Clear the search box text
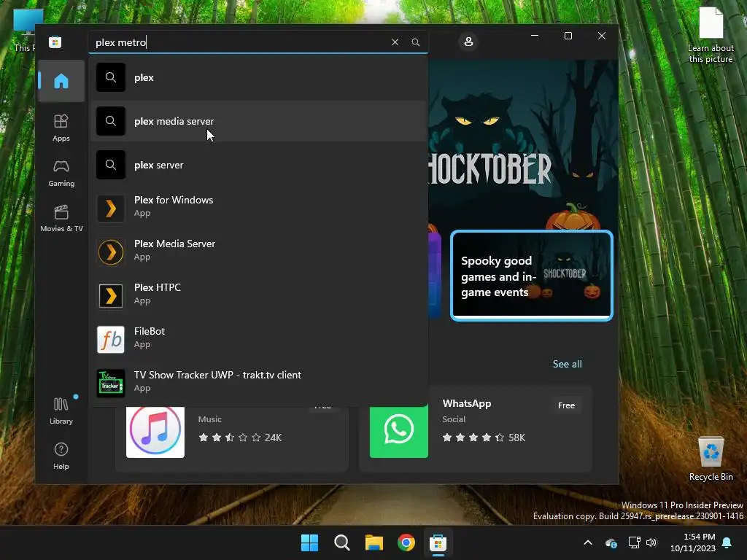The height and width of the screenshot is (560, 747). pyautogui.click(x=395, y=42)
